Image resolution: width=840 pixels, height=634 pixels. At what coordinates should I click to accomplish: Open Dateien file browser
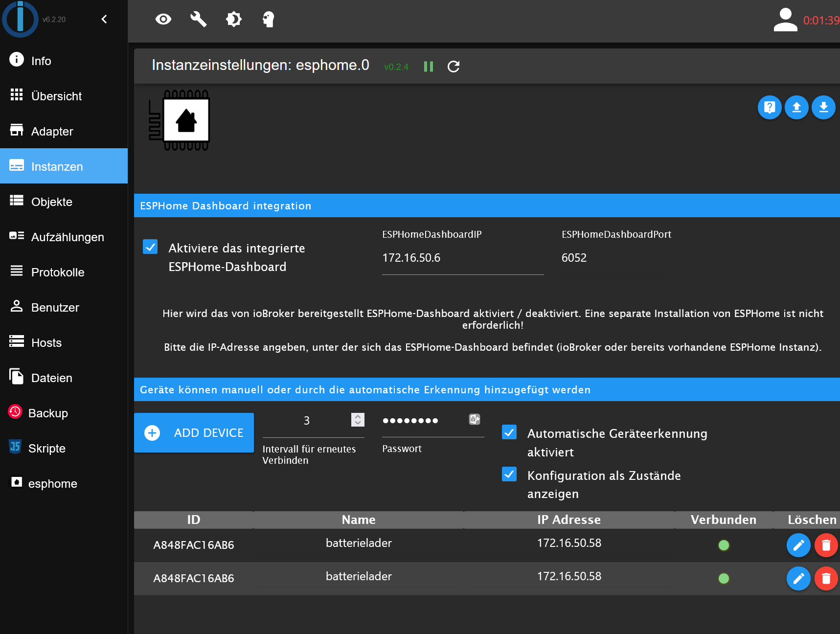click(x=64, y=378)
